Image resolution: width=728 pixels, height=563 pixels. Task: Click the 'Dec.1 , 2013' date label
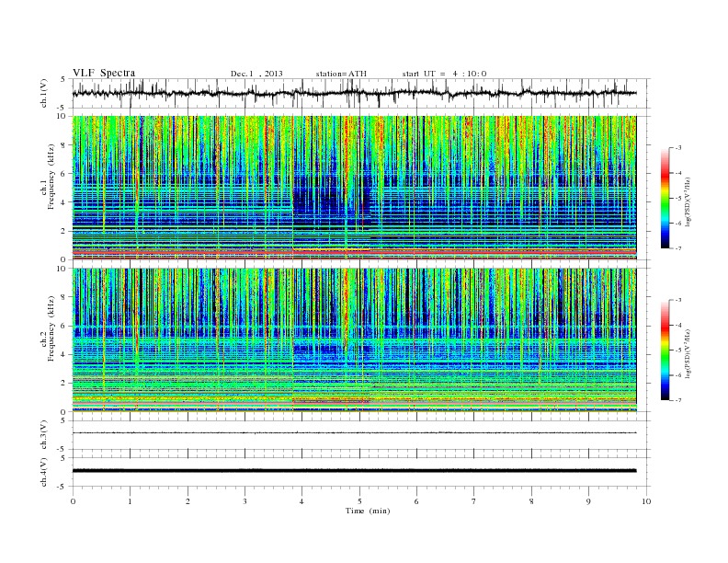point(256,74)
